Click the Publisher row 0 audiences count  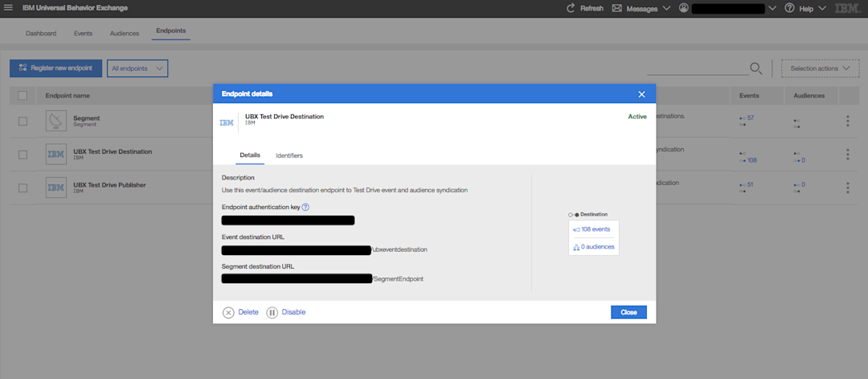click(803, 184)
